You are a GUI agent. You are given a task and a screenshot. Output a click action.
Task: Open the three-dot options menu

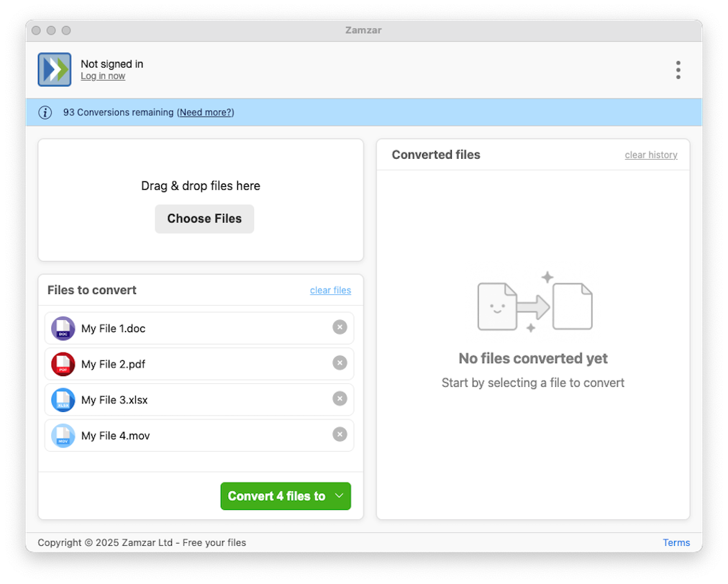[x=678, y=70]
